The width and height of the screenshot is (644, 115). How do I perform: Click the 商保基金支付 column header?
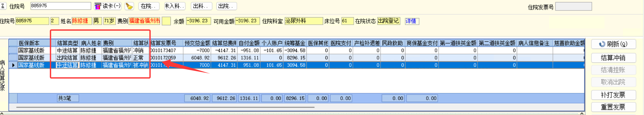pyautogui.click(x=422, y=43)
